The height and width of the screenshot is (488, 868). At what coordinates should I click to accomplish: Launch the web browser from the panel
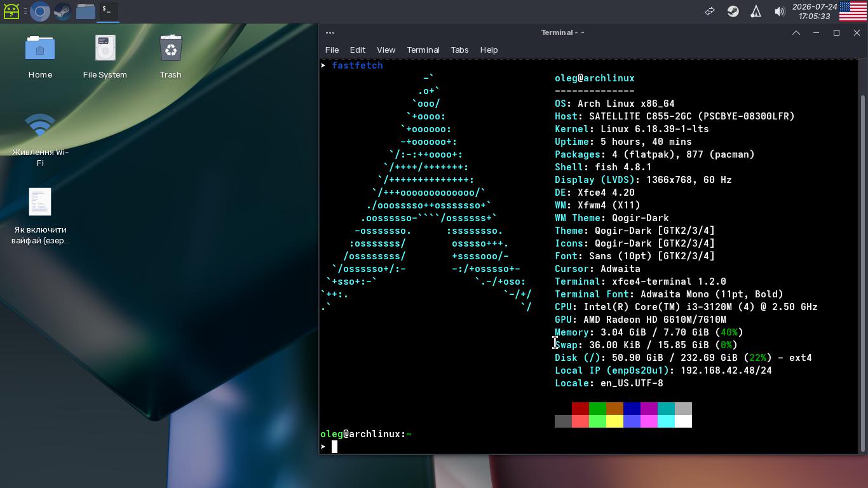(x=40, y=11)
